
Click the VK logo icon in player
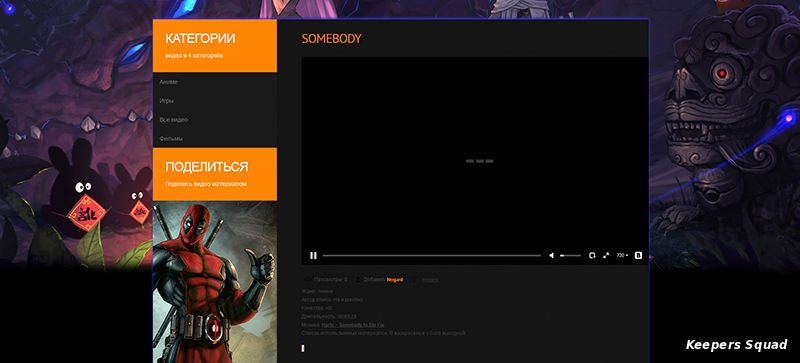[x=638, y=255]
